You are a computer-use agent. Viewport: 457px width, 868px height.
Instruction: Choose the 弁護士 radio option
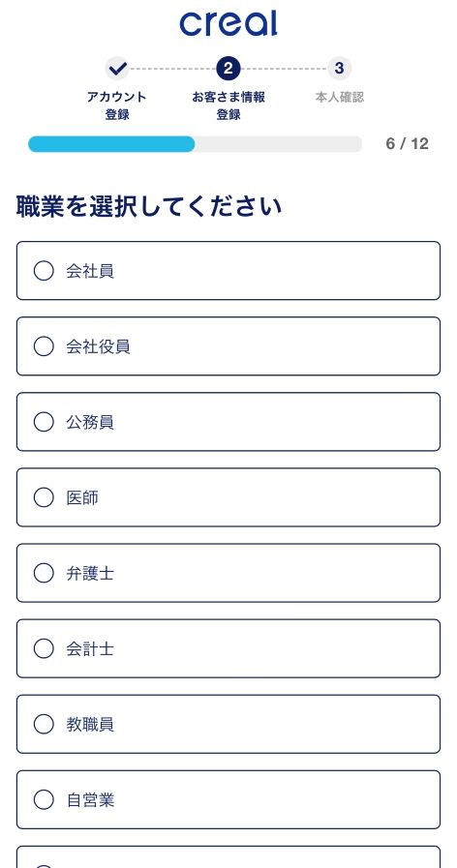tap(44, 573)
